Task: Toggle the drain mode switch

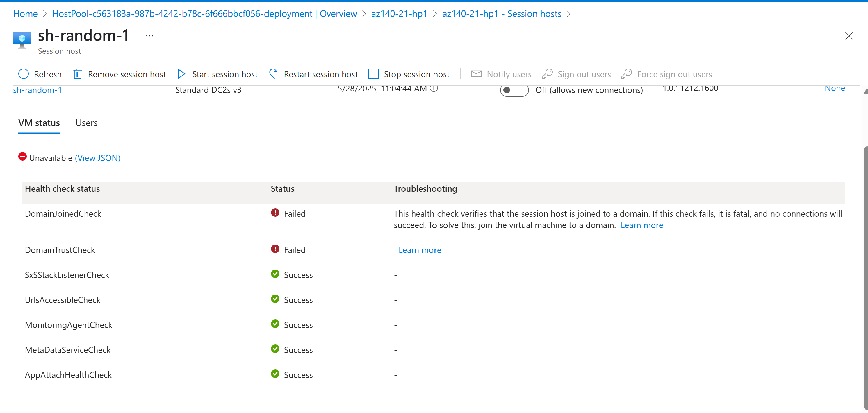Action: [514, 90]
